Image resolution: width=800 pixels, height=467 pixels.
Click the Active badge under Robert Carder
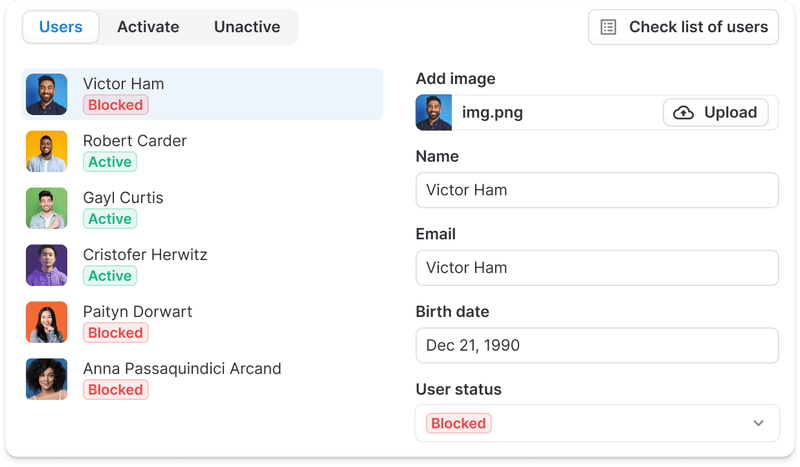point(110,162)
